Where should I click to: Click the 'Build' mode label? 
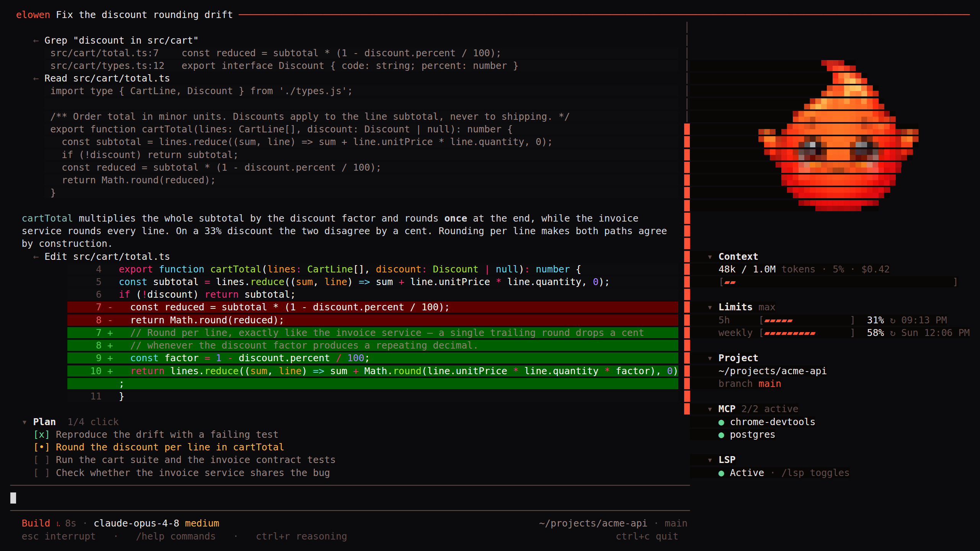tap(36, 523)
